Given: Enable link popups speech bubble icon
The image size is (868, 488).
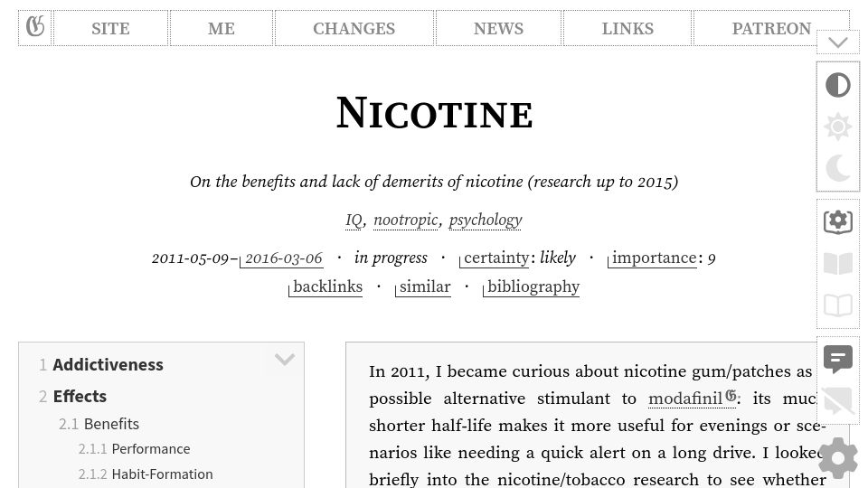Looking at the screenshot, I should click(x=838, y=359).
